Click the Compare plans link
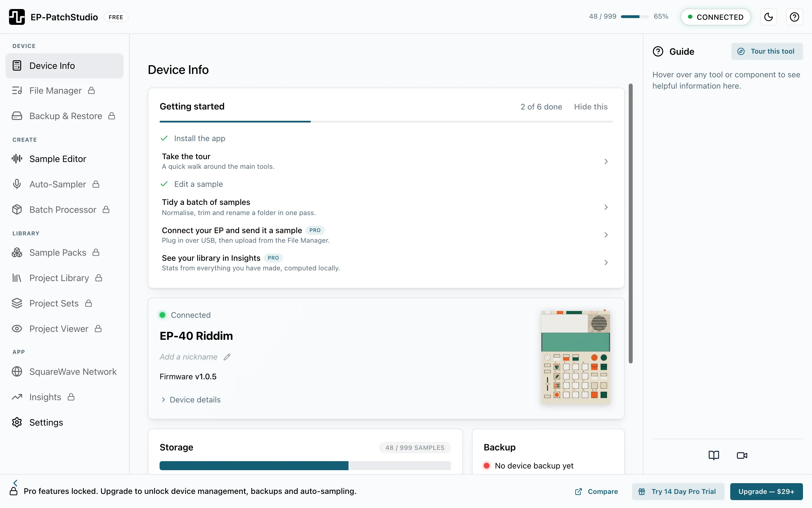This screenshot has height=508, width=812. click(x=596, y=492)
